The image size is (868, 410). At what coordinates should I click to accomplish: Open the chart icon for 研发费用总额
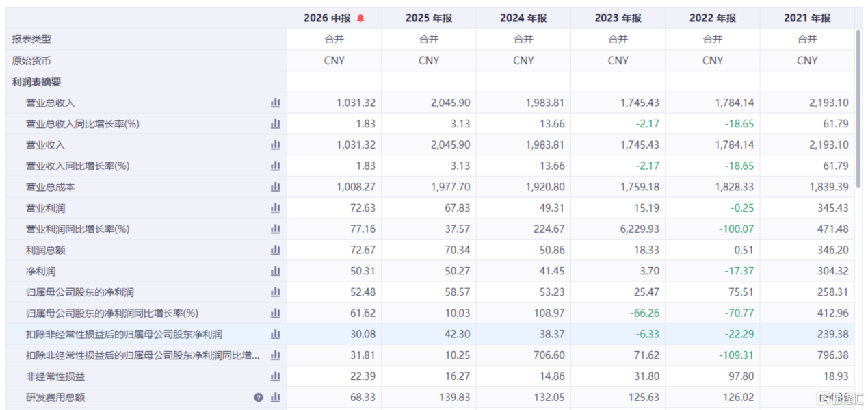point(276,398)
